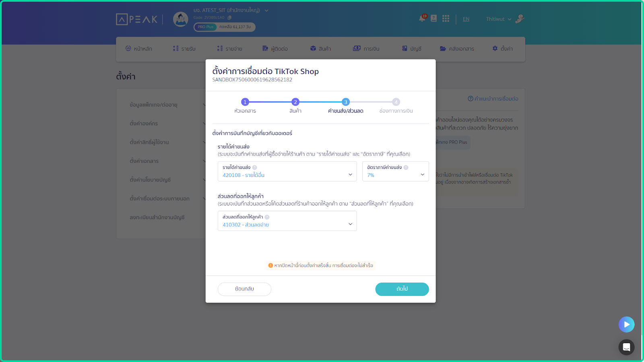Open ลงทะเบียนสำนักงานบัญชี sidebar item
The width and height of the screenshot is (644, 362).
(157, 218)
